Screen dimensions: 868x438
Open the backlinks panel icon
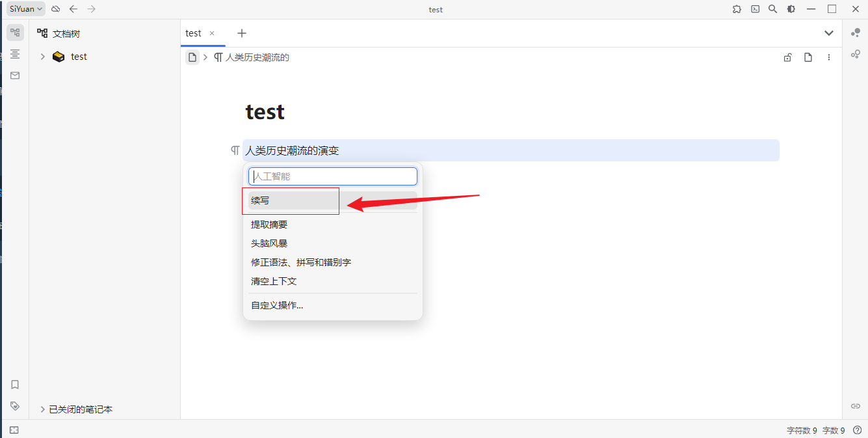point(856,405)
